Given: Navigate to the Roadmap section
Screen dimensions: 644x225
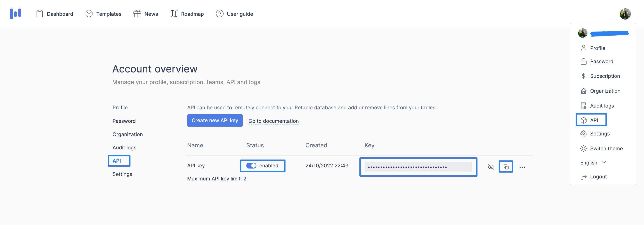Looking at the screenshot, I should [x=192, y=14].
